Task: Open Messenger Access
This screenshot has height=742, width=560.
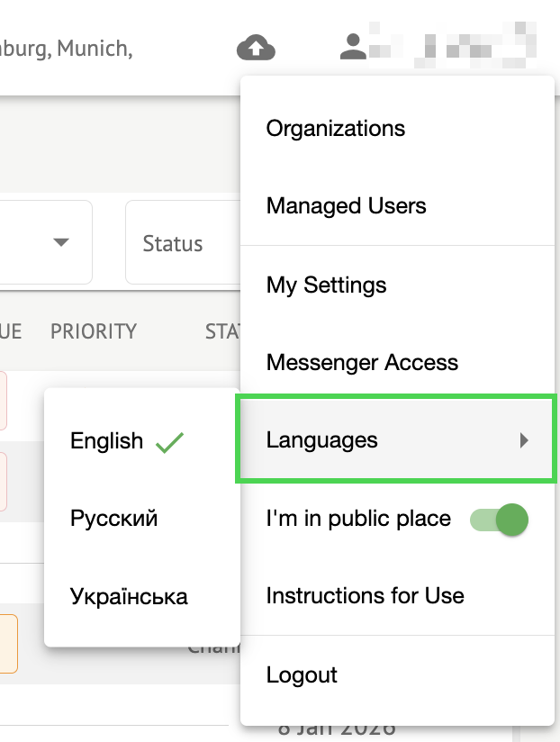Action: [363, 363]
